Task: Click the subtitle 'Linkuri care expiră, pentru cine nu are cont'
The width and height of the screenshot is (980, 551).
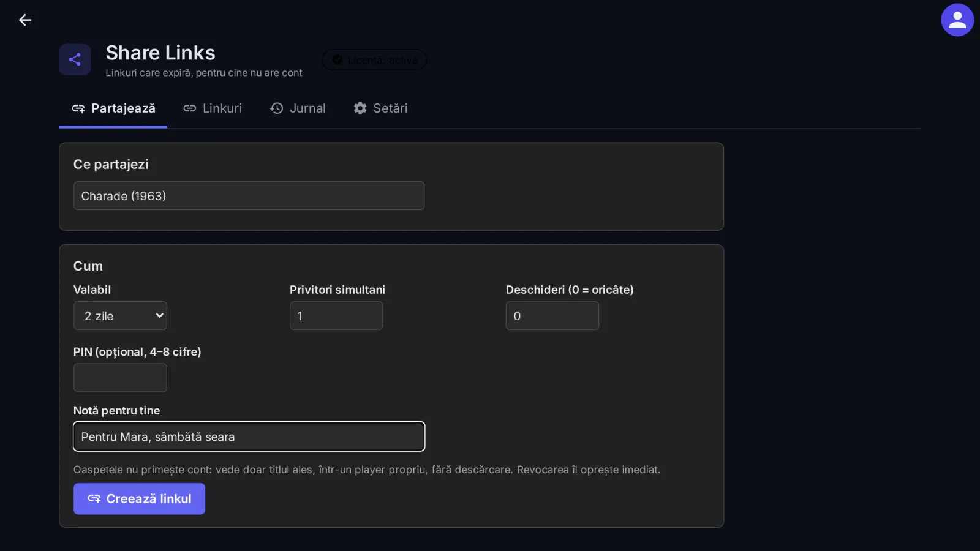Action: [204, 73]
